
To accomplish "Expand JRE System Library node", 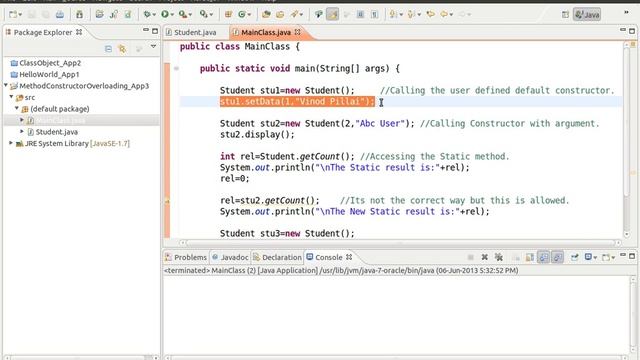I will [11, 143].
